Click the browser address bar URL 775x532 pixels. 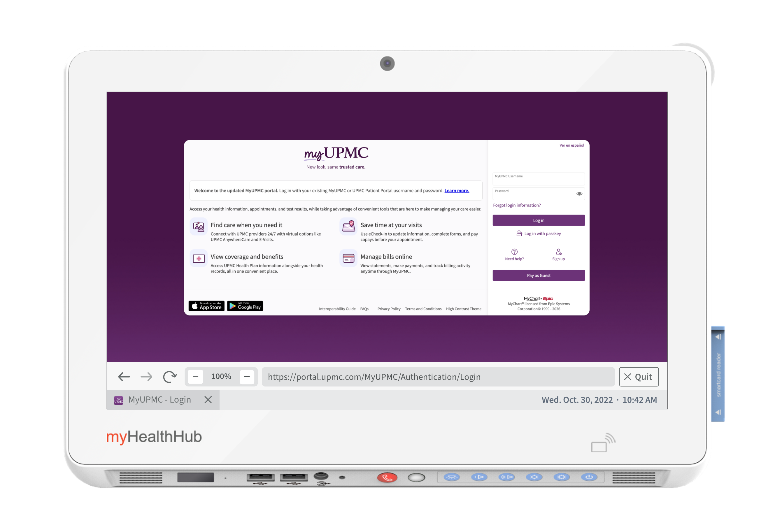438,377
